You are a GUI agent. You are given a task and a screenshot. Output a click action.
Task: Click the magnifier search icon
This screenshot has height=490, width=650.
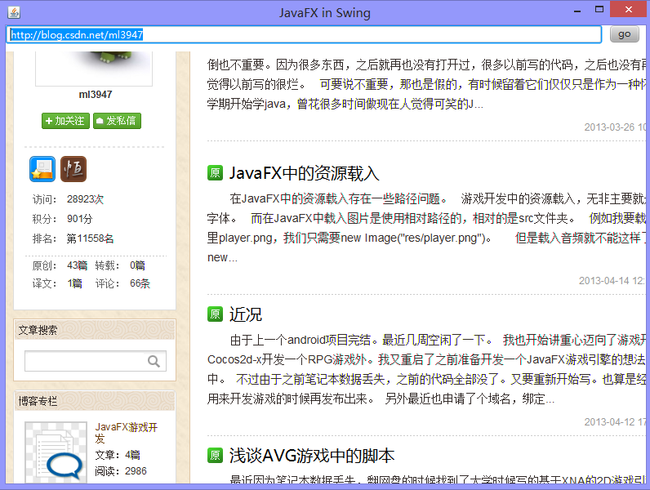pyautogui.click(x=154, y=361)
